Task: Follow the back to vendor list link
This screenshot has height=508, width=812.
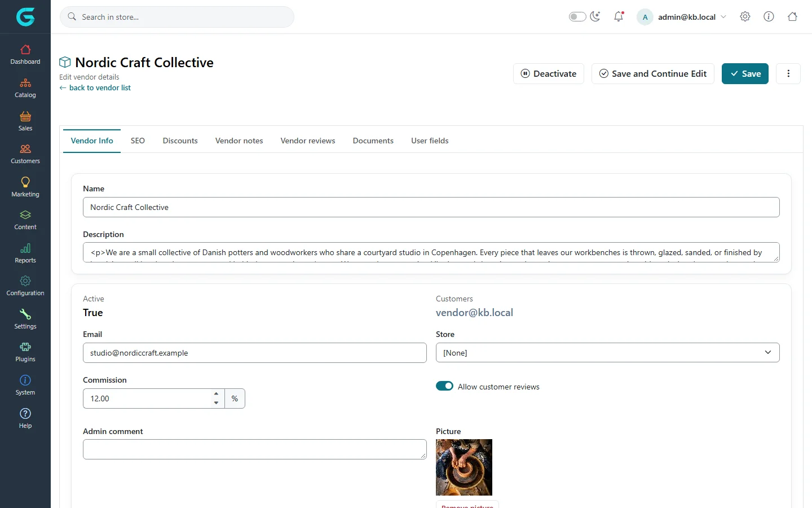Action: [95, 87]
